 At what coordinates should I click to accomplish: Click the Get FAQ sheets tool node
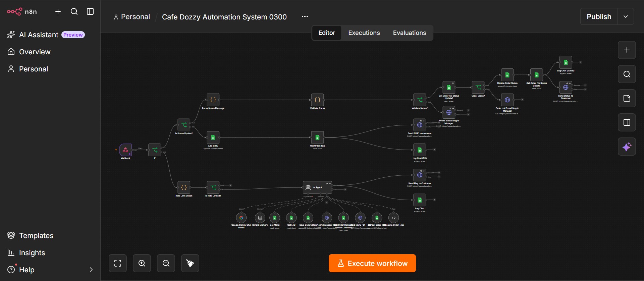(x=291, y=218)
